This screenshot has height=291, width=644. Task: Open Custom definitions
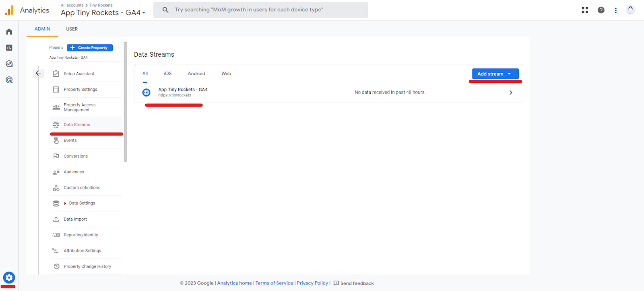tap(86, 188)
